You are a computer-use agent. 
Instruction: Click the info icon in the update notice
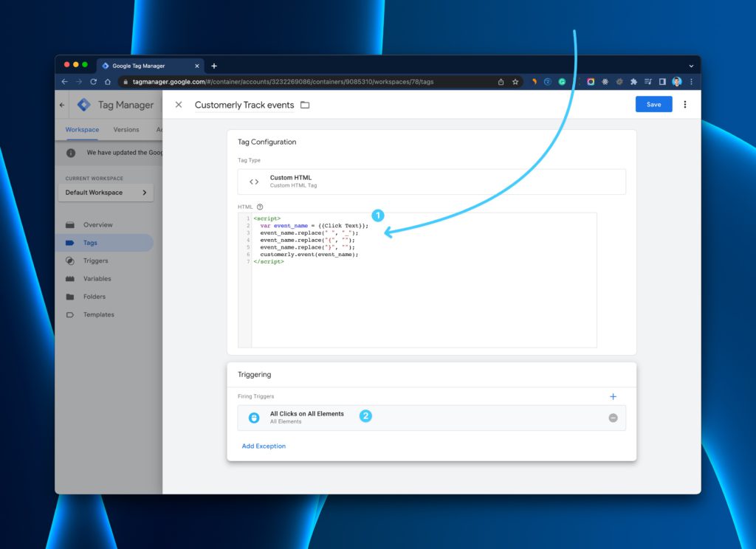(x=71, y=153)
